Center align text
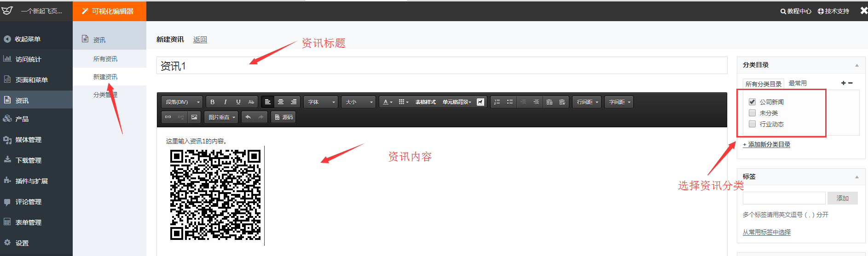 coord(281,102)
